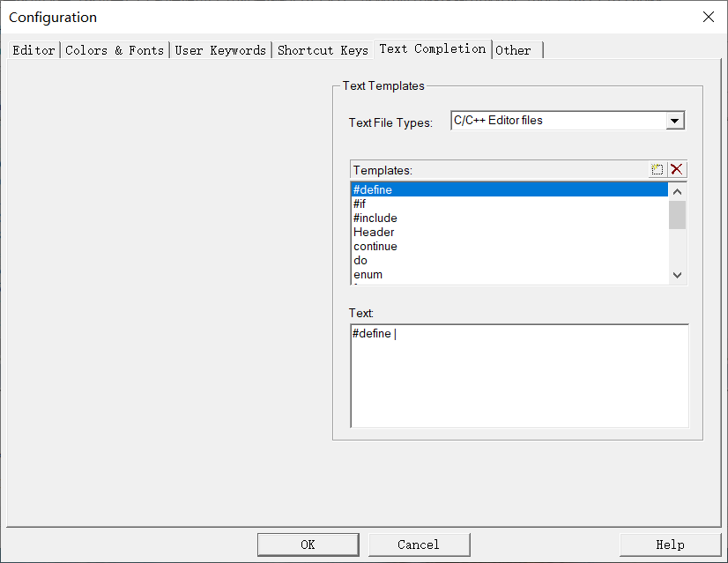Open the Shortcut Keys tab
The height and width of the screenshot is (563, 728).
[323, 50]
